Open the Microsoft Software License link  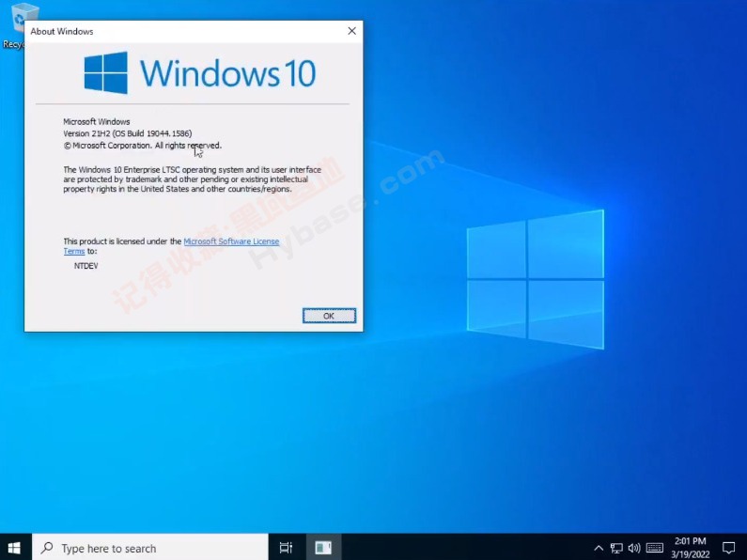point(231,241)
